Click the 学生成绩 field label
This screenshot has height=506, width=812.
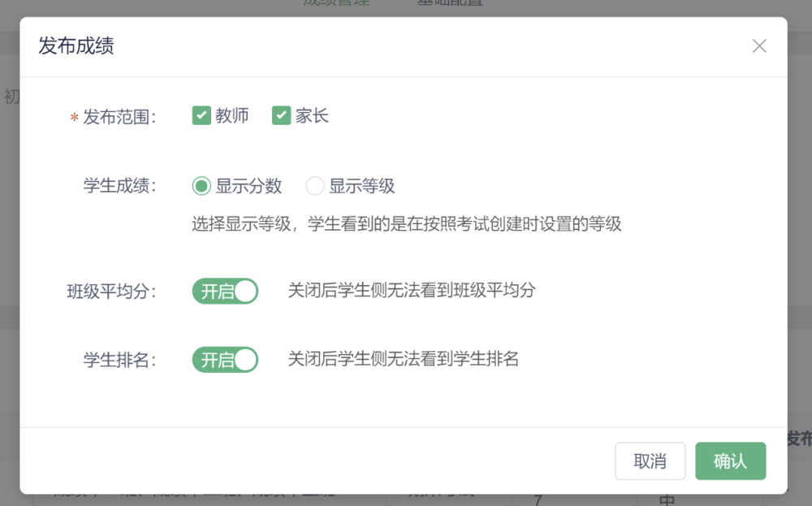(x=119, y=186)
